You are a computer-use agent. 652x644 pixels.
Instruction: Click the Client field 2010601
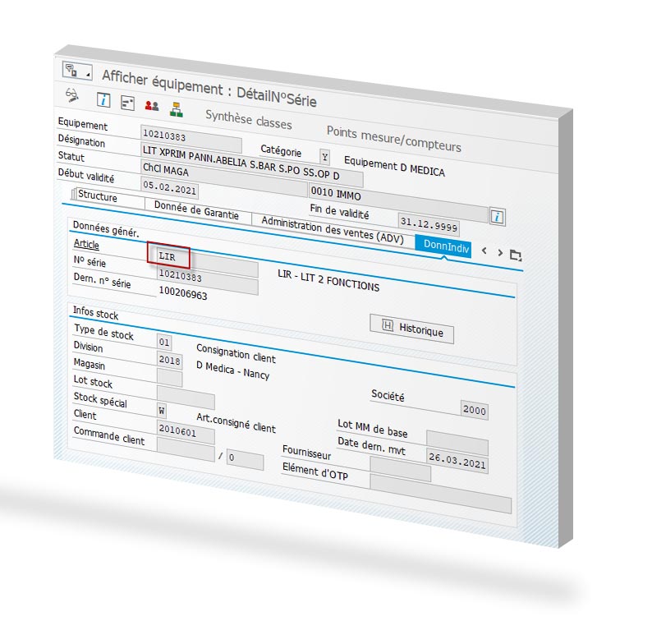pos(186,433)
